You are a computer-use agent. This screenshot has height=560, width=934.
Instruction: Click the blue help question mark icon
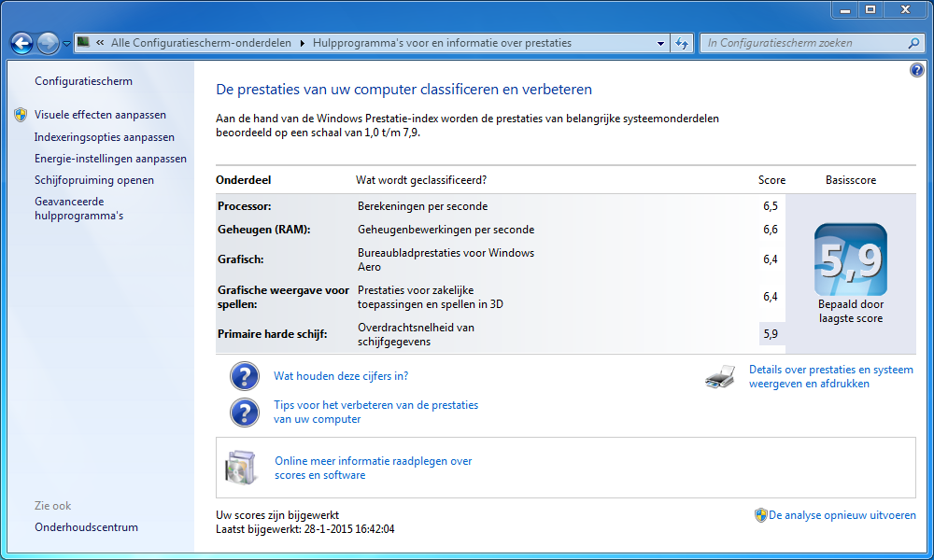click(x=915, y=71)
